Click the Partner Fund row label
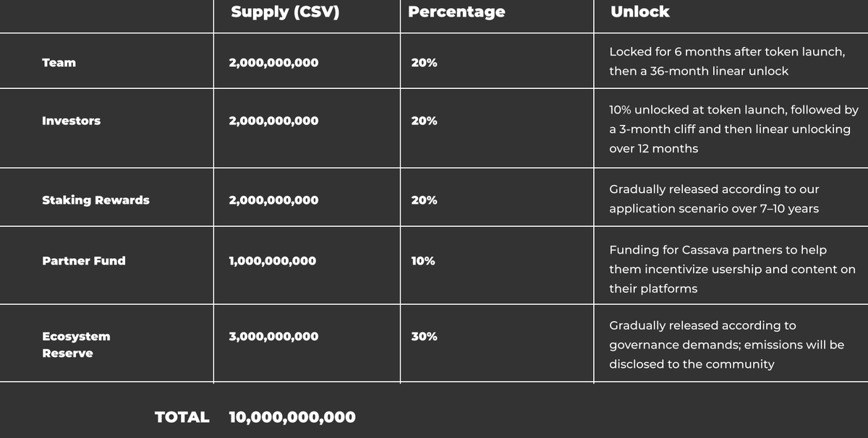This screenshot has width=868, height=438. pyautogui.click(x=83, y=261)
